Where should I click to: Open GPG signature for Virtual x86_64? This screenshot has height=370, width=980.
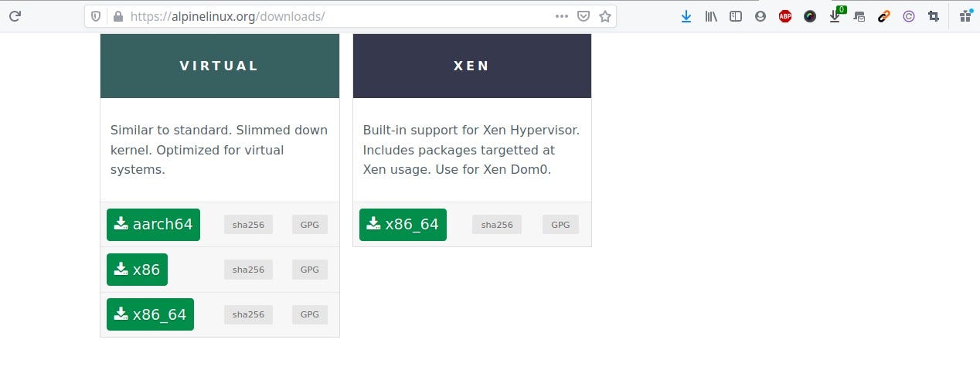click(x=310, y=314)
